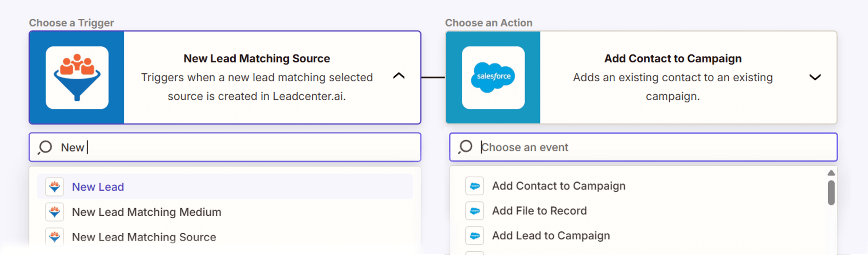Click the search icon in the trigger search field
Screen dimensions: 868x255
tap(45, 148)
